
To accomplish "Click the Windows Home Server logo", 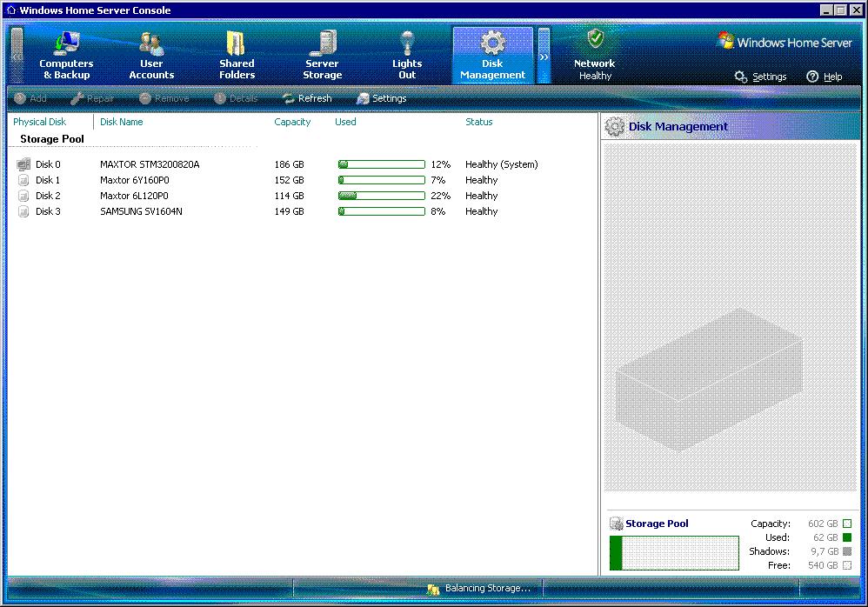I will click(785, 42).
